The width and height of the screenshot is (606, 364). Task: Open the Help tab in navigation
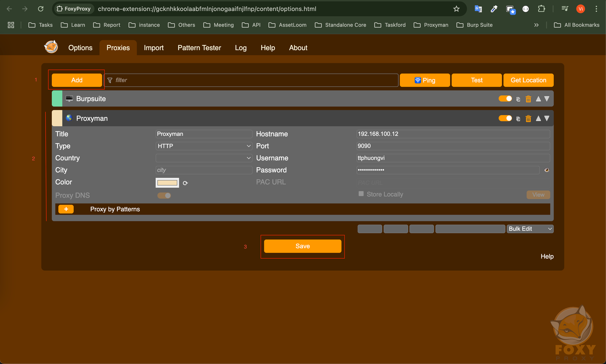[268, 48]
